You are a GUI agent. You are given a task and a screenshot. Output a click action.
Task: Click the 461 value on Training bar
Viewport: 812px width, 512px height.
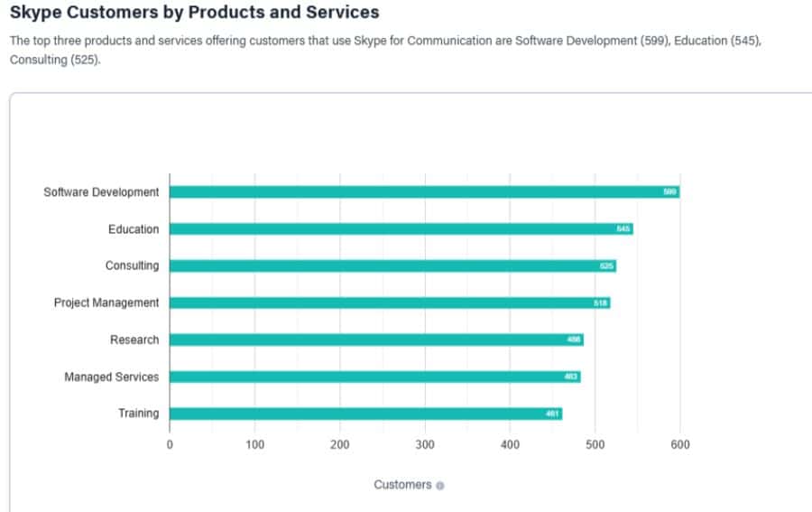[x=552, y=414]
